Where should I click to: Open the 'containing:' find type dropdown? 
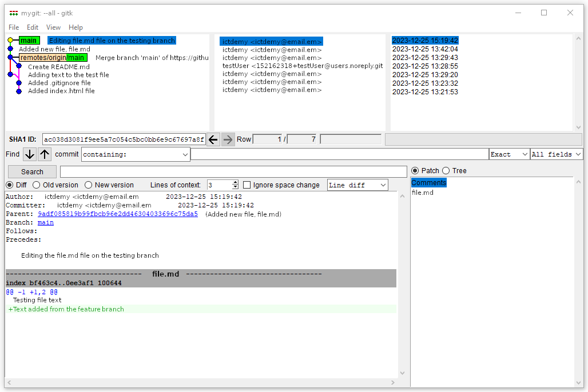[136, 154]
